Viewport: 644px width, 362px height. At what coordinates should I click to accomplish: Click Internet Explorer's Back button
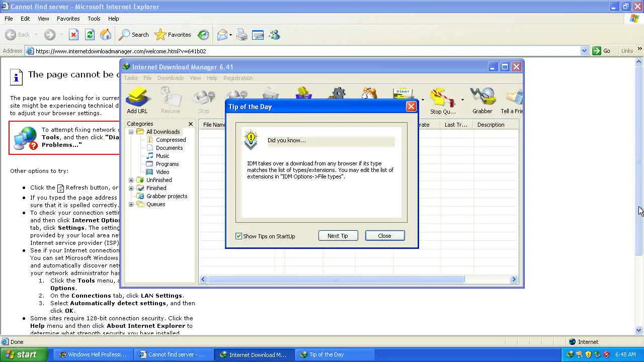[x=18, y=35]
